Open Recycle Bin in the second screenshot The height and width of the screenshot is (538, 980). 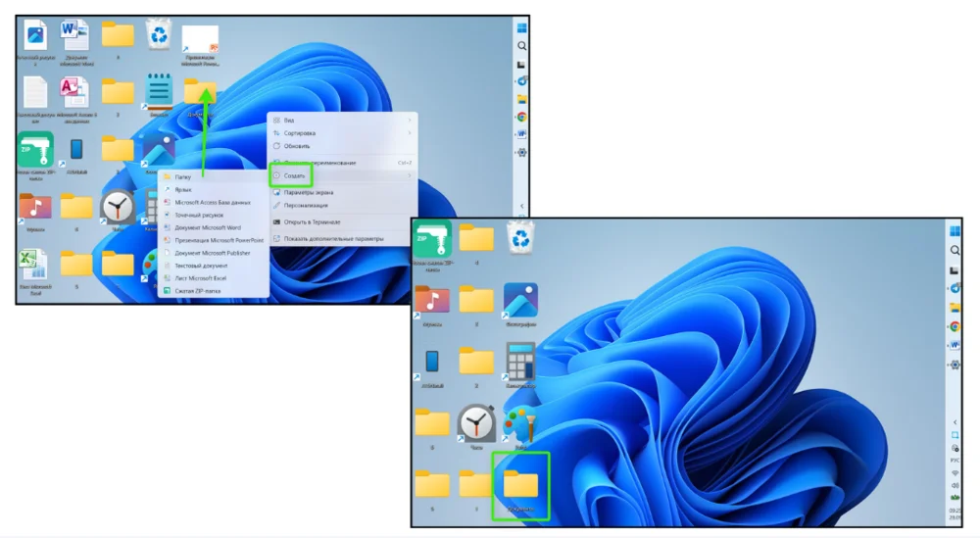point(520,238)
